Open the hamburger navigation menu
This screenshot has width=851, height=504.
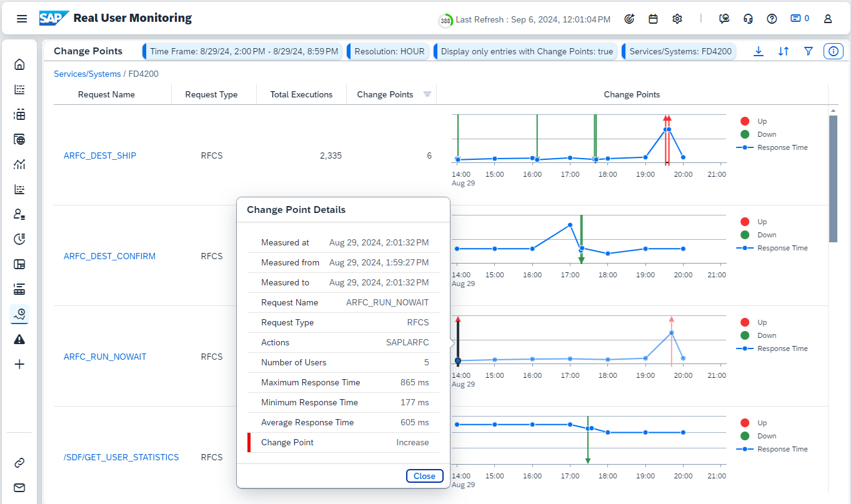click(22, 19)
